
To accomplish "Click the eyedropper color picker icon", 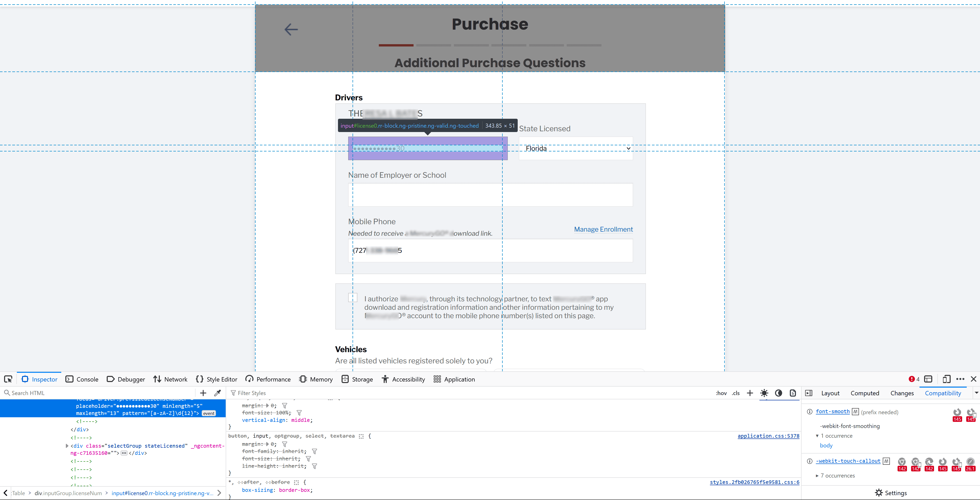I will [217, 393].
